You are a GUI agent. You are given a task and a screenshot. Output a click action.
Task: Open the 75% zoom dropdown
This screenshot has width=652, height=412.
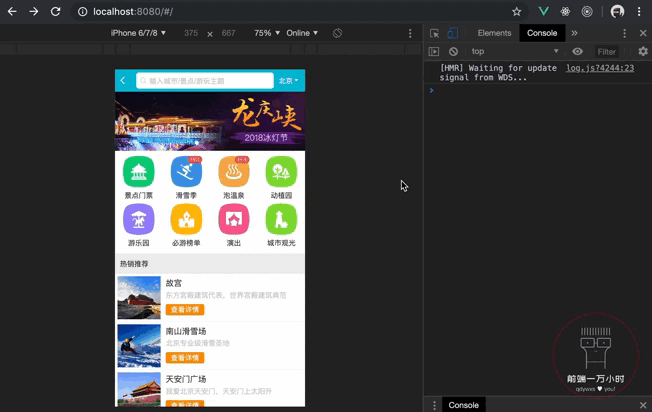(x=267, y=33)
